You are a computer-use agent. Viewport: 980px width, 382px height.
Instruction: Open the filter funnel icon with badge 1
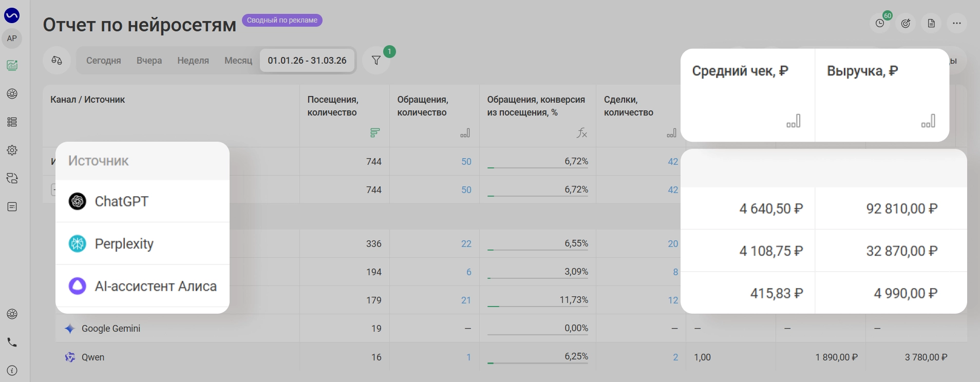pos(376,61)
